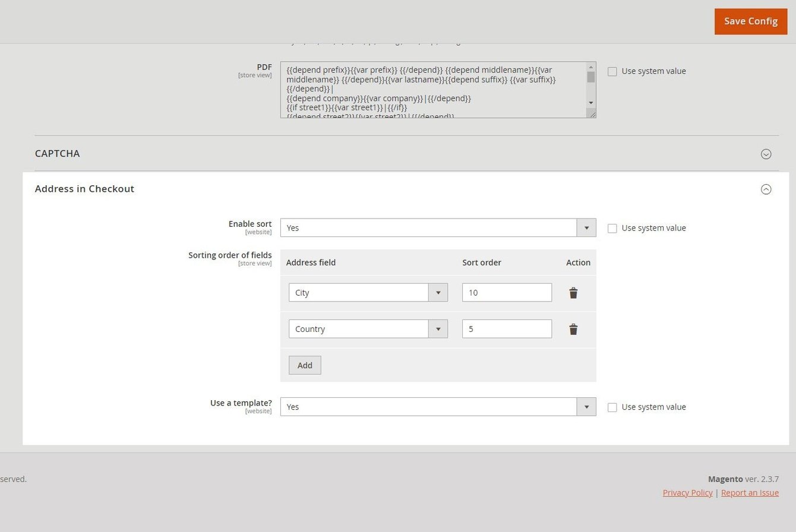Click the Address in Checkout section title

(x=84, y=189)
